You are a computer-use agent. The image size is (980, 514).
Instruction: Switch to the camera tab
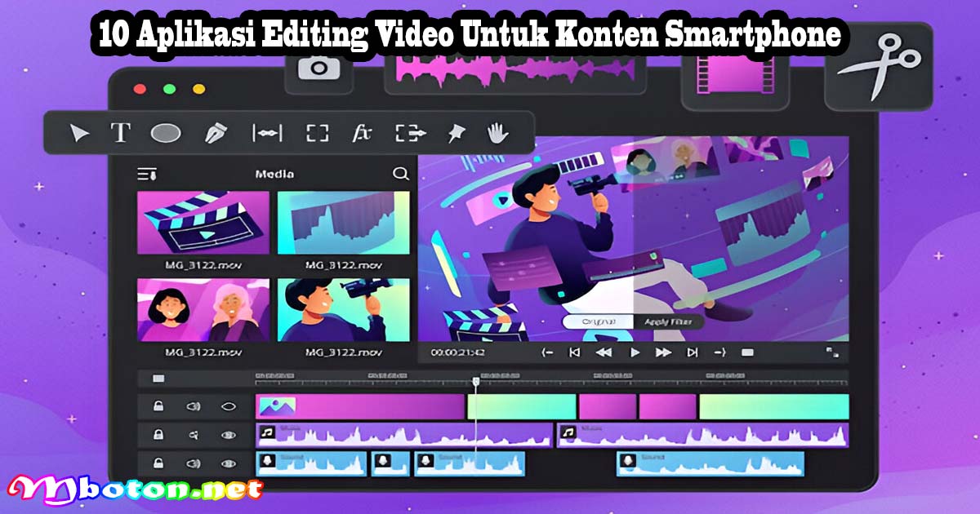coord(317,69)
